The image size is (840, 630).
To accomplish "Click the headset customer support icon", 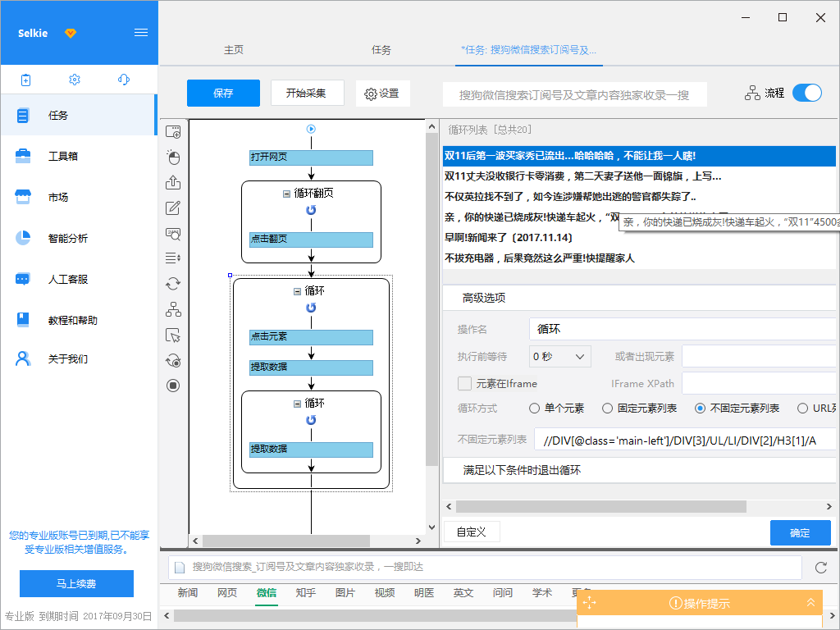I will pos(124,80).
